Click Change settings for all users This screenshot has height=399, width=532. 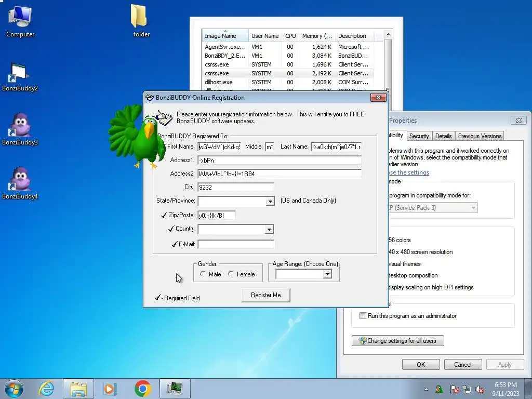(x=397, y=341)
